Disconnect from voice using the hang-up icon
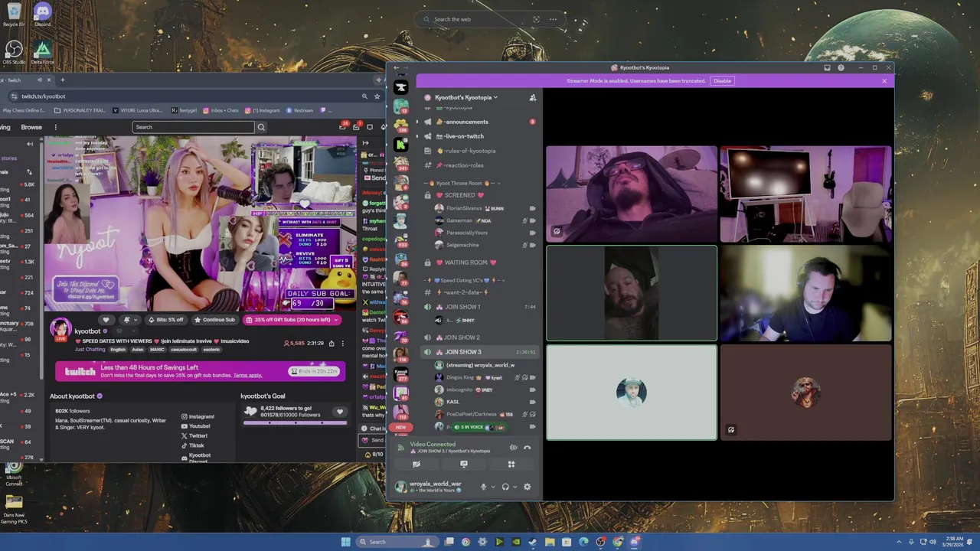Viewport: 980px width, 551px height. (x=527, y=447)
